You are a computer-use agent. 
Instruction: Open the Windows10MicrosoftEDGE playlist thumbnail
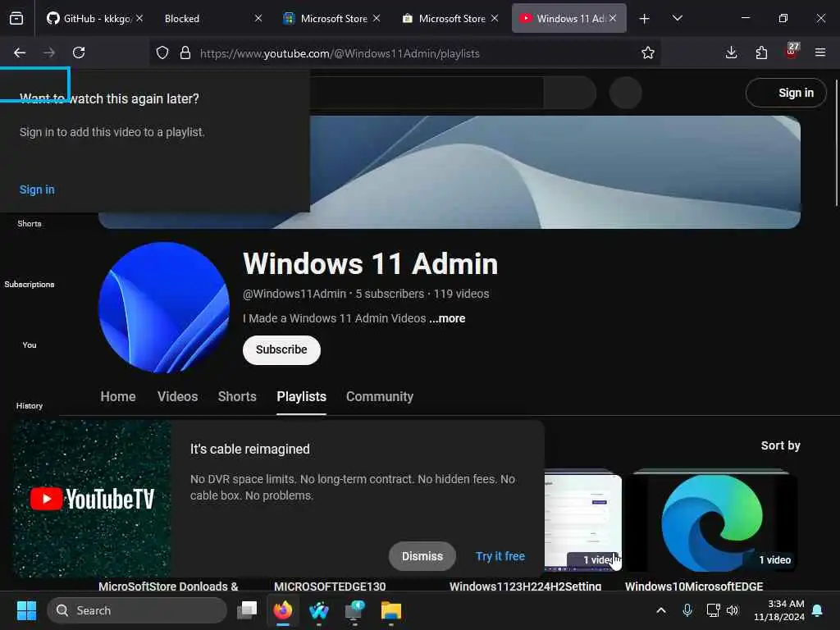[711, 522]
